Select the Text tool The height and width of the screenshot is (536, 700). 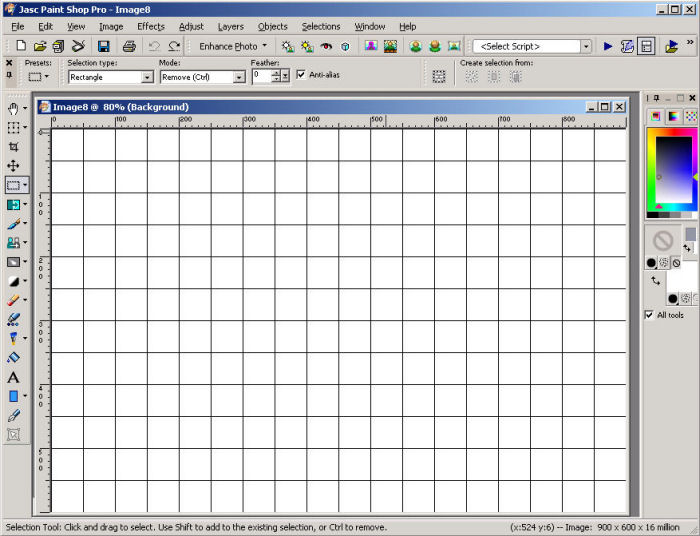click(x=13, y=377)
